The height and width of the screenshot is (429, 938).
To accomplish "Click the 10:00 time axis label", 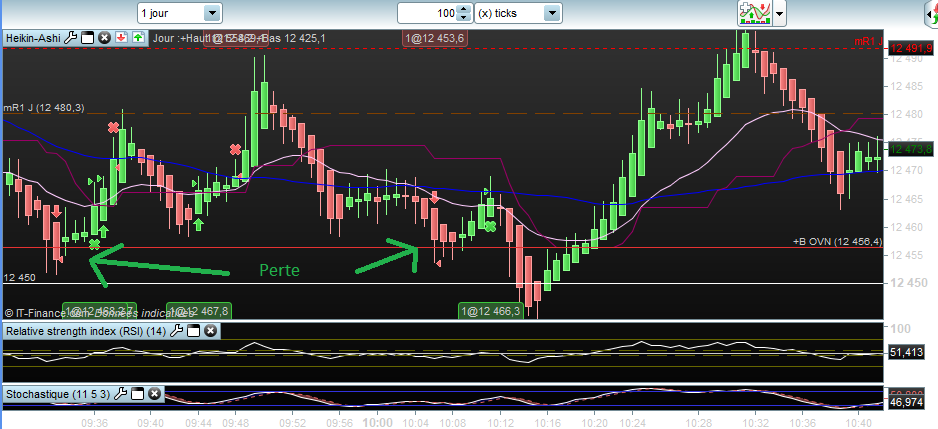I will (x=377, y=422).
